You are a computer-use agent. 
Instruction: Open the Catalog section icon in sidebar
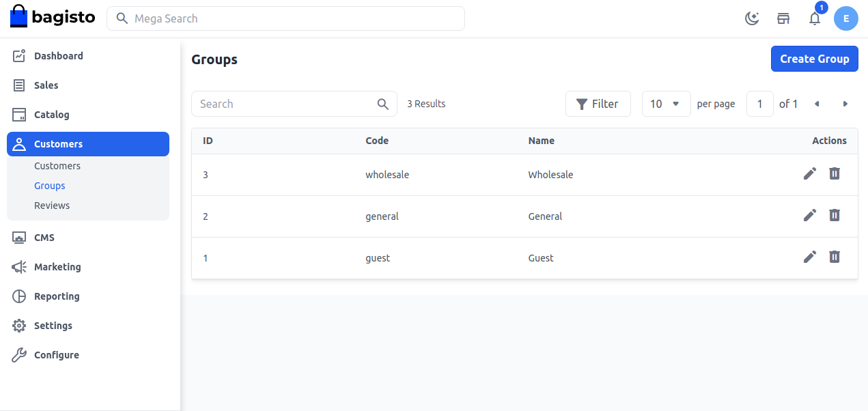(19, 114)
